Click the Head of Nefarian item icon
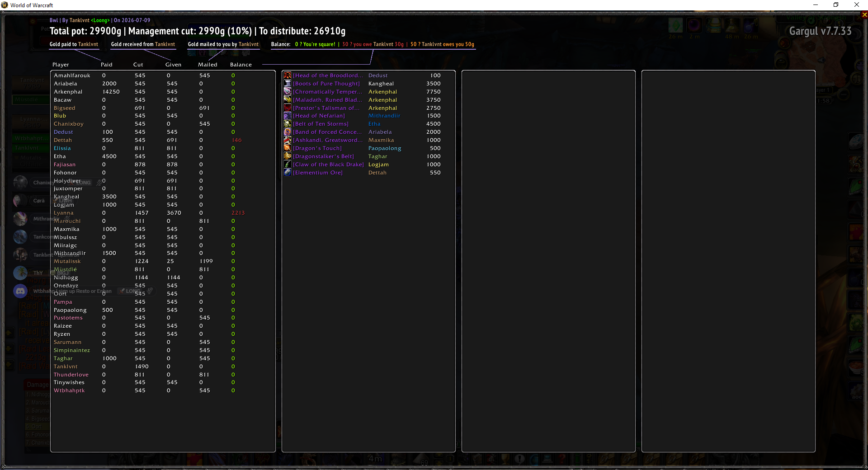 (x=288, y=116)
